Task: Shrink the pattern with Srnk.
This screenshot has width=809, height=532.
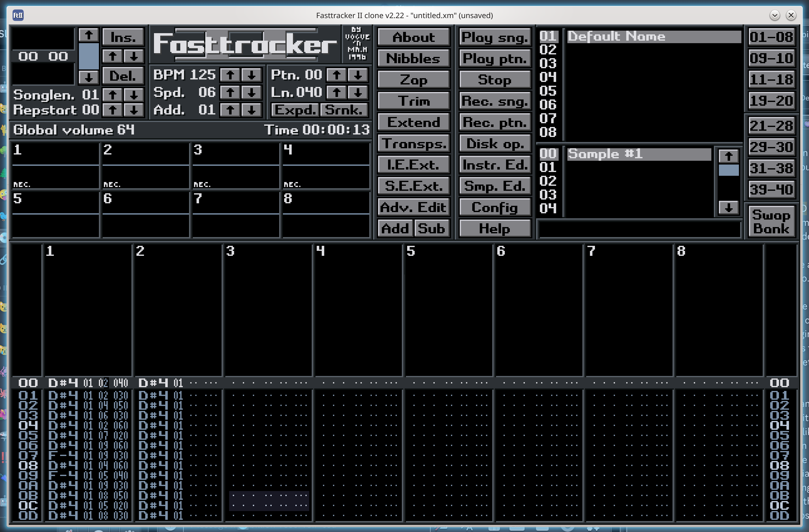Action: coord(344,110)
